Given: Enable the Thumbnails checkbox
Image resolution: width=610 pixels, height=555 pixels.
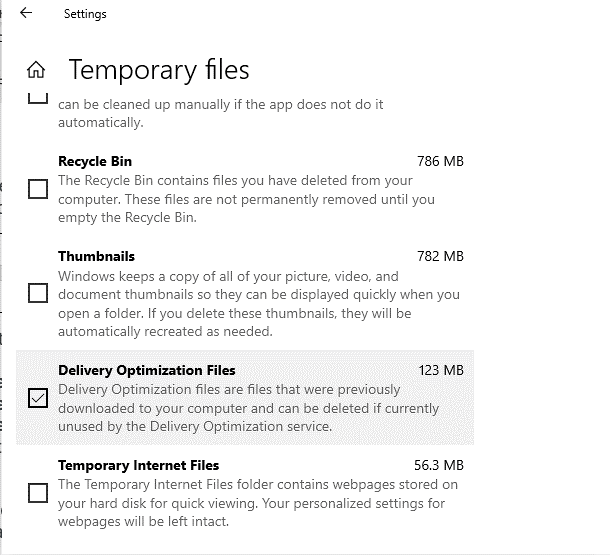Looking at the screenshot, I should click(x=38, y=293).
